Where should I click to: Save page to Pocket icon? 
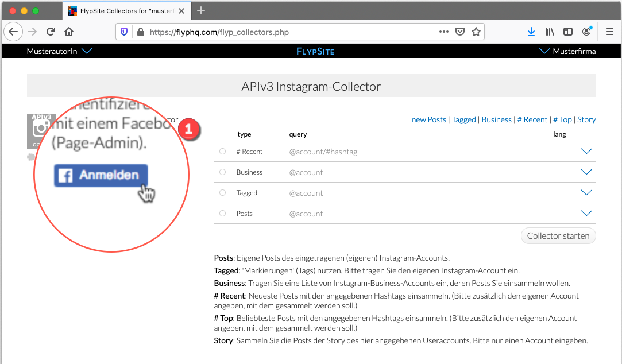460,32
